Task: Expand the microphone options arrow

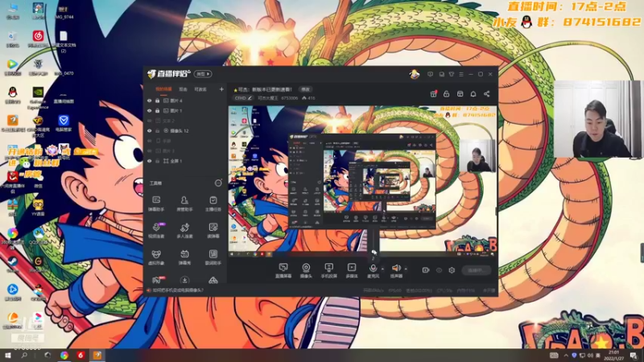Action: [x=382, y=269]
